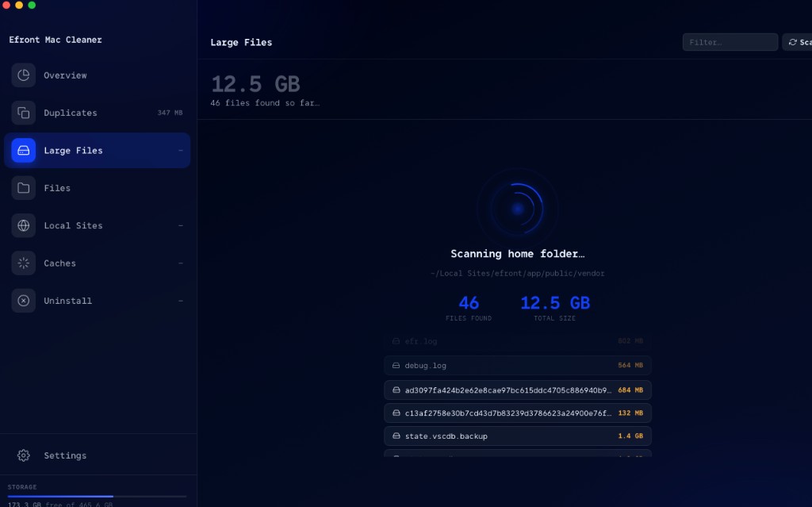This screenshot has height=507, width=812.
Task: Click the large grey 12.5 GB header figure
Action: point(256,84)
